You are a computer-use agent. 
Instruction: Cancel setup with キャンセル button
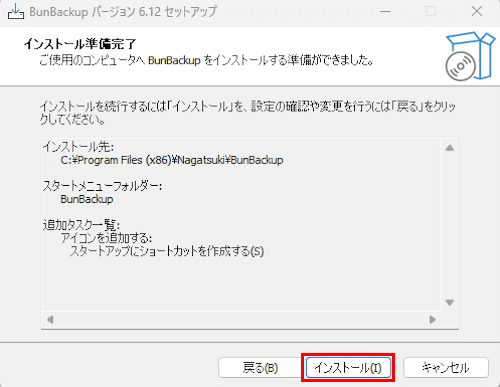[x=446, y=368]
